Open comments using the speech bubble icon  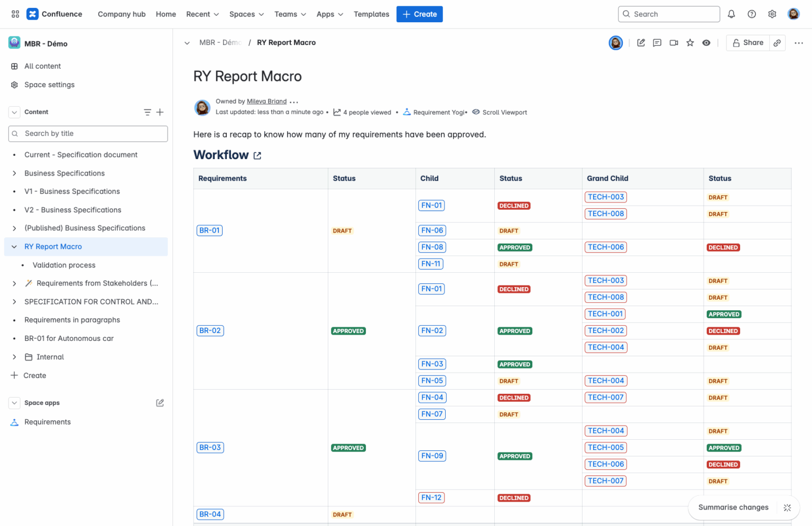tap(657, 43)
